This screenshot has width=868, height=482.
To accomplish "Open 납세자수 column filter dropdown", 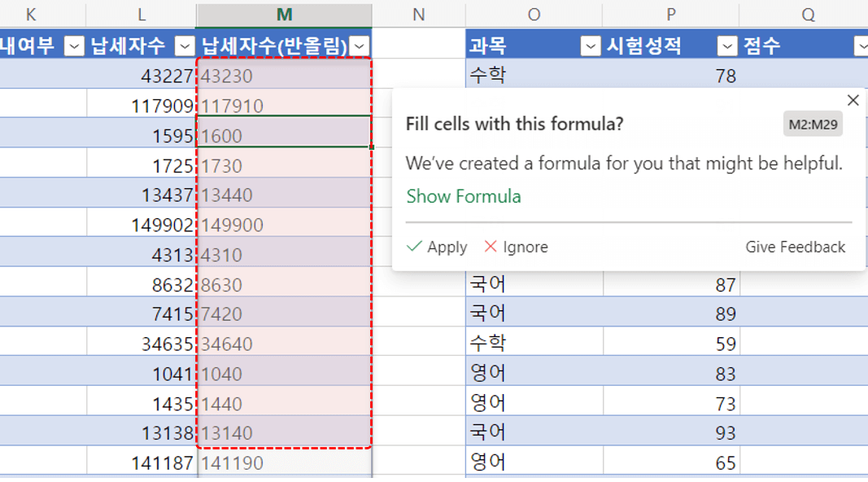I will point(185,46).
